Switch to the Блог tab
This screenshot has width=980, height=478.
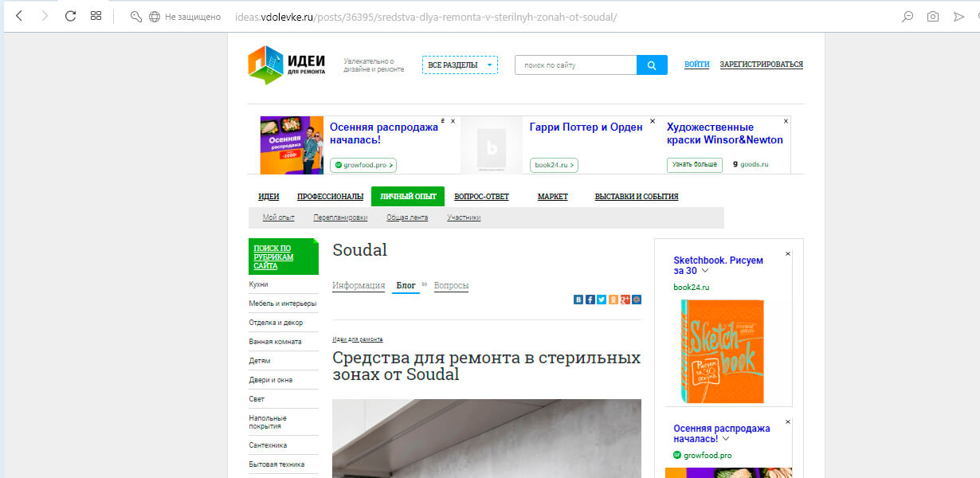point(406,286)
